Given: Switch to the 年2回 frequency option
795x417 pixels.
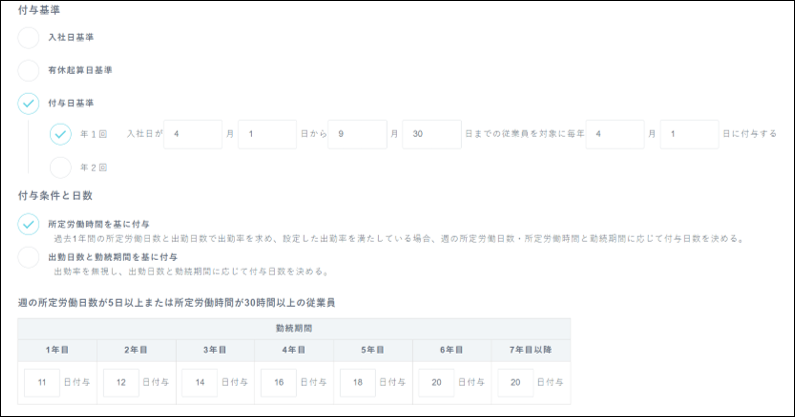Looking at the screenshot, I should (x=61, y=167).
